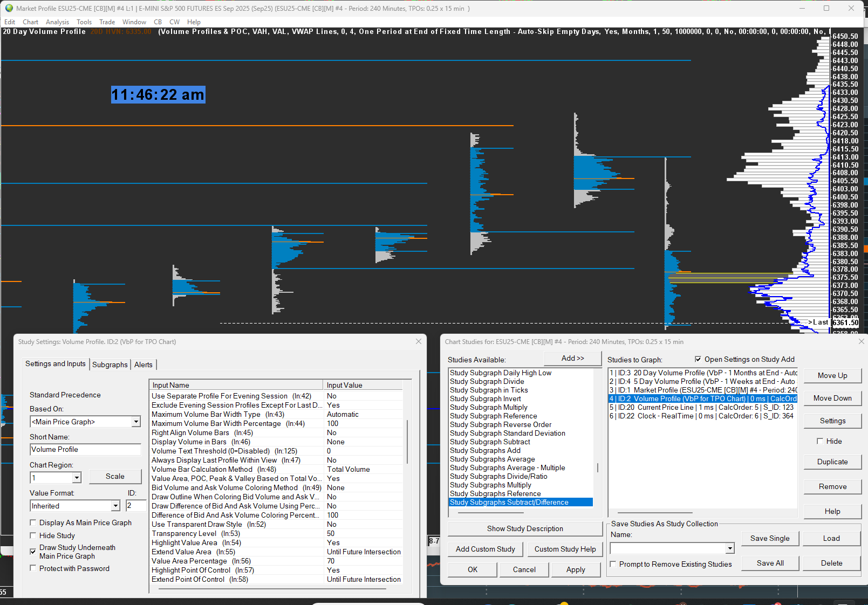Open the Analysis menu

point(57,22)
